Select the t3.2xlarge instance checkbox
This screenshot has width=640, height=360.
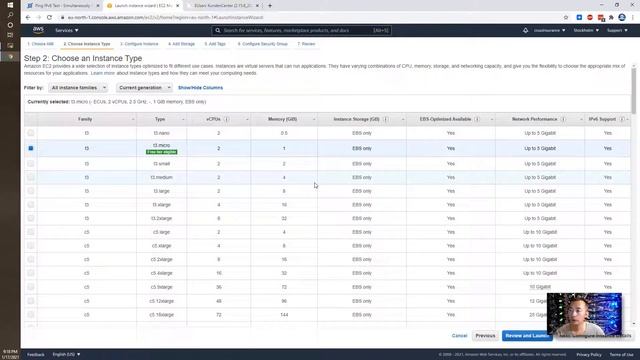31,218
